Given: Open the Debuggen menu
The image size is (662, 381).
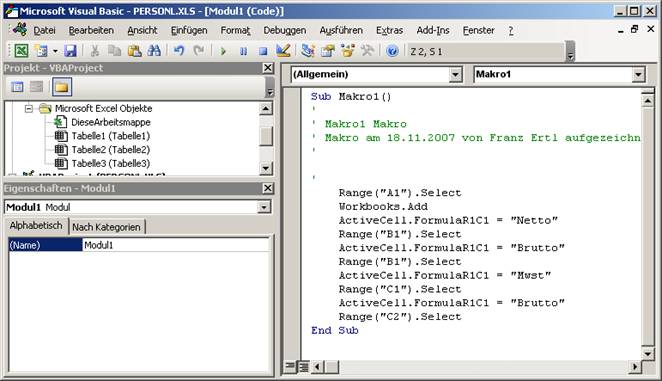Looking at the screenshot, I should 285,30.
